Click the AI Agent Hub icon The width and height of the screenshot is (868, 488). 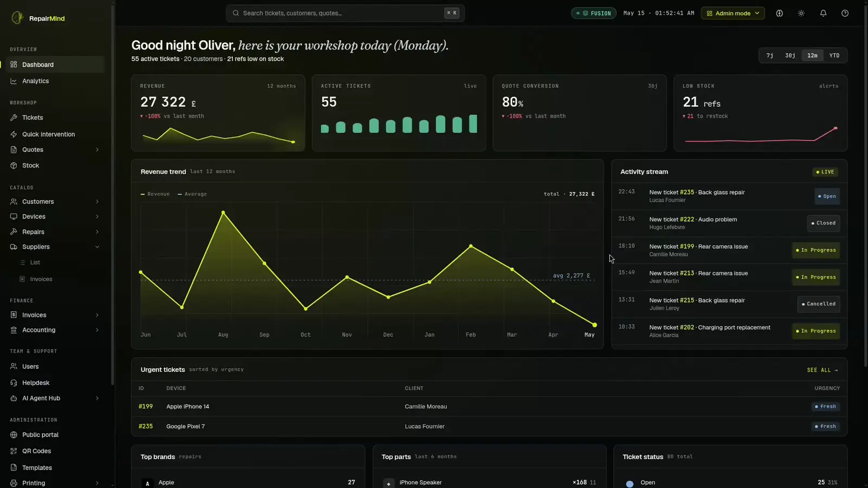tap(14, 398)
